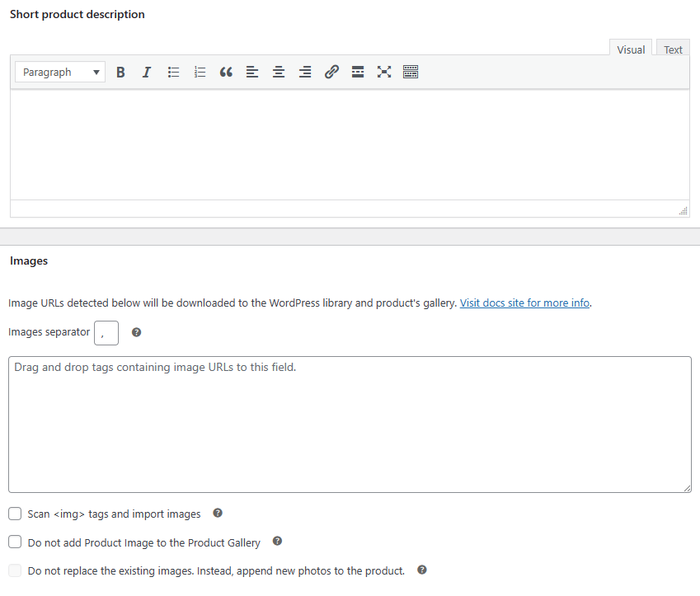Click the editor resize handle
700x596 pixels.
click(684, 211)
